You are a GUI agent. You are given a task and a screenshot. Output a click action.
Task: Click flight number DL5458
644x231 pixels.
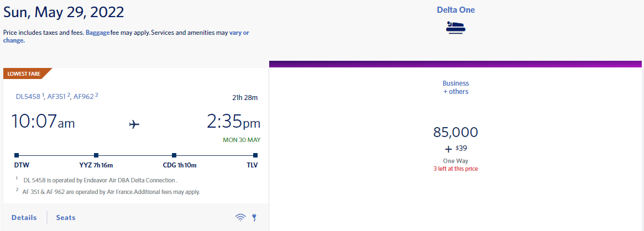tap(28, 97)
